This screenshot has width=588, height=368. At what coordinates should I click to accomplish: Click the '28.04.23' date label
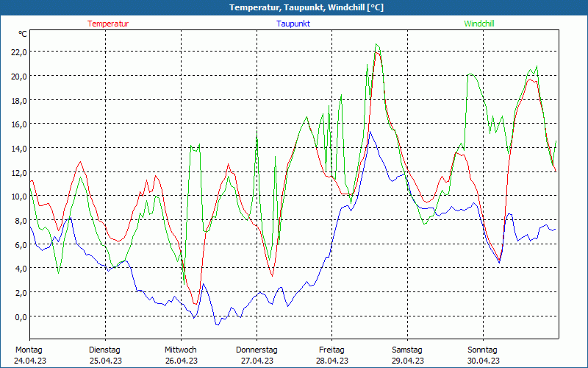click(x=332, y=361)
